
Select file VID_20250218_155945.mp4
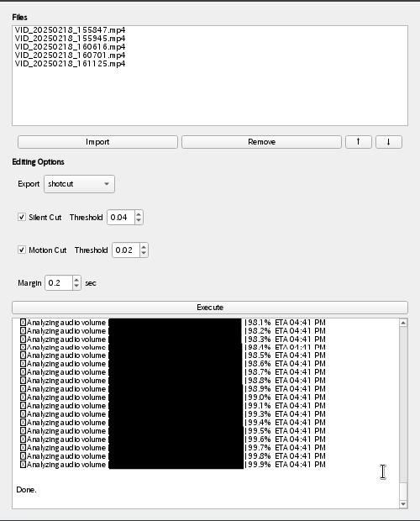[70, 39]
